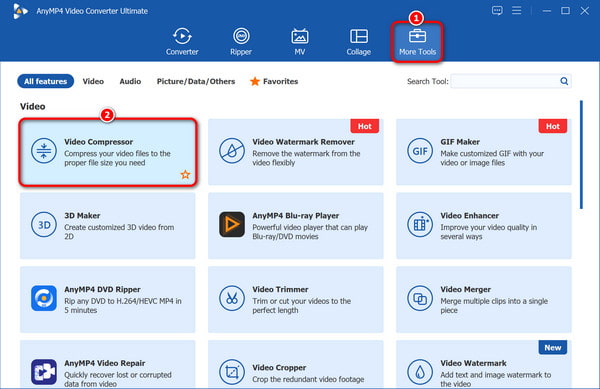
Task: Favorite Video Compressor with star
Action: (185, 175)
